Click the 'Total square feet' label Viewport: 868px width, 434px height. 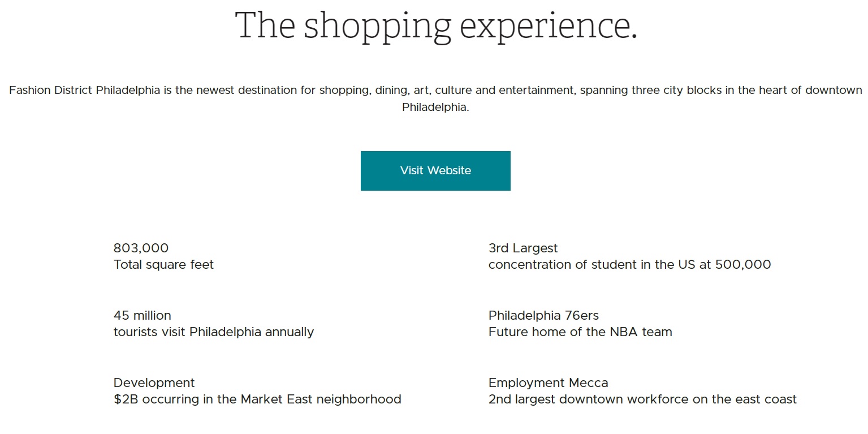(x=163, y=264)
